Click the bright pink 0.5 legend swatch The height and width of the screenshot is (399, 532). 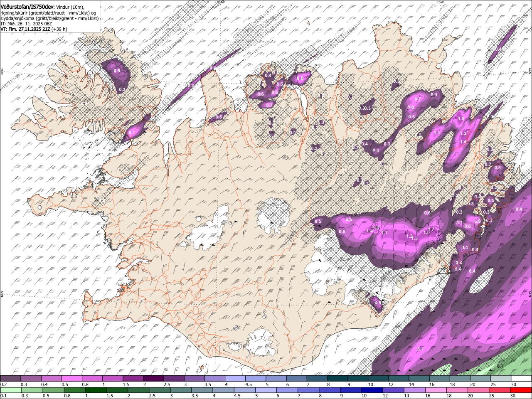point(71,379)
